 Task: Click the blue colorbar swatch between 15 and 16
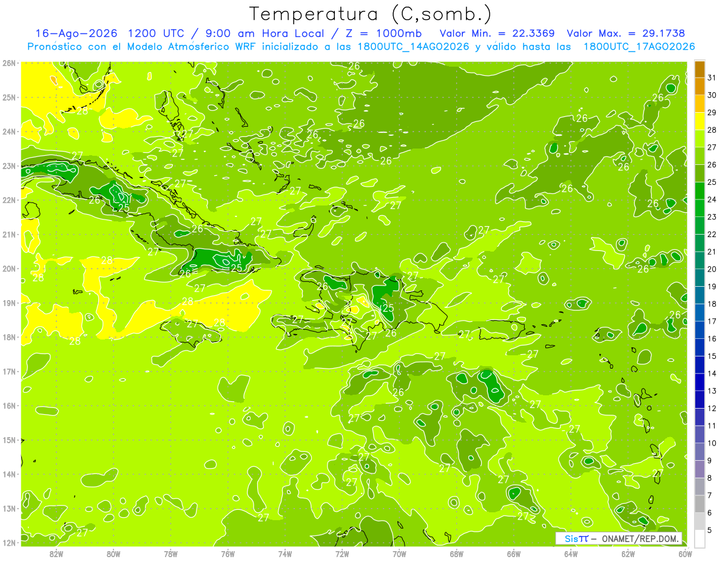[x=699, y=347]
